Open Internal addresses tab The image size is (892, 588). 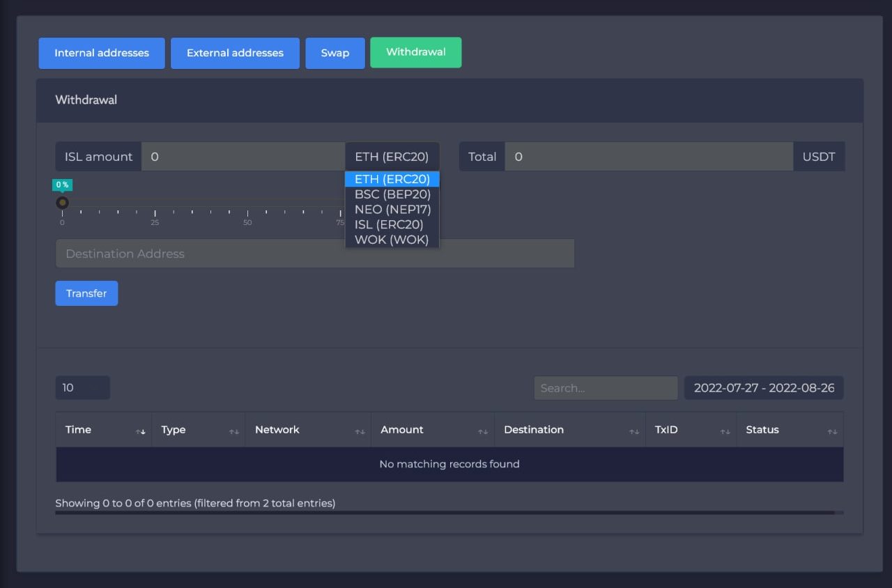coord(102,53)
